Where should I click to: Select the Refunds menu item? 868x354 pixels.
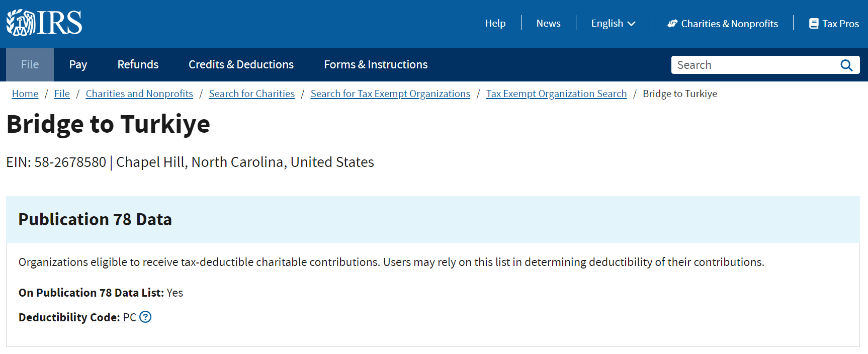[138, 65]
